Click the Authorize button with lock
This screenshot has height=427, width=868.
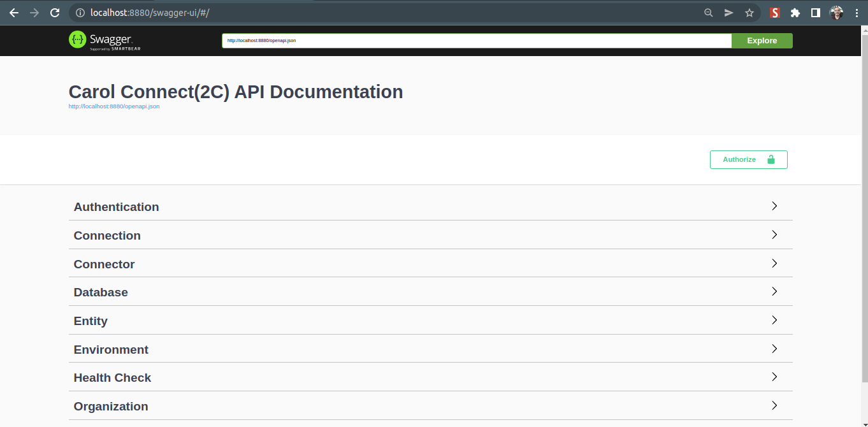pos(748,159)
